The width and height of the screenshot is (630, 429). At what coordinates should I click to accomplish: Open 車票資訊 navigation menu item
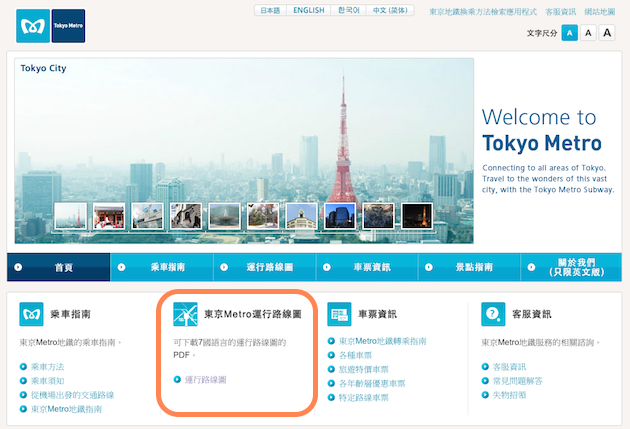coord(367,267)
